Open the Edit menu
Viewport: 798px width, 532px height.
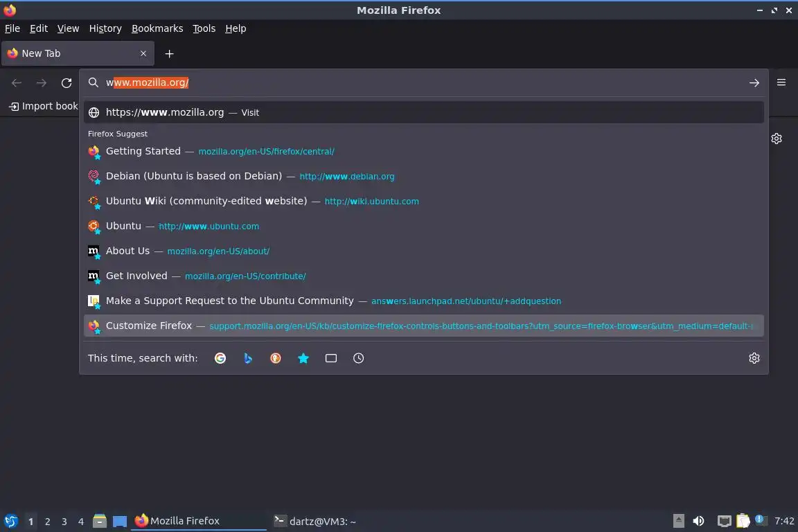pos(39,28)
